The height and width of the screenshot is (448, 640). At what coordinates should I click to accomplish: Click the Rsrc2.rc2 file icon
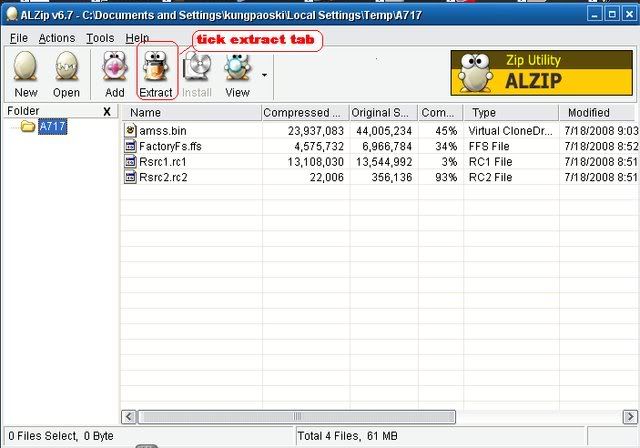pos(130,177)
